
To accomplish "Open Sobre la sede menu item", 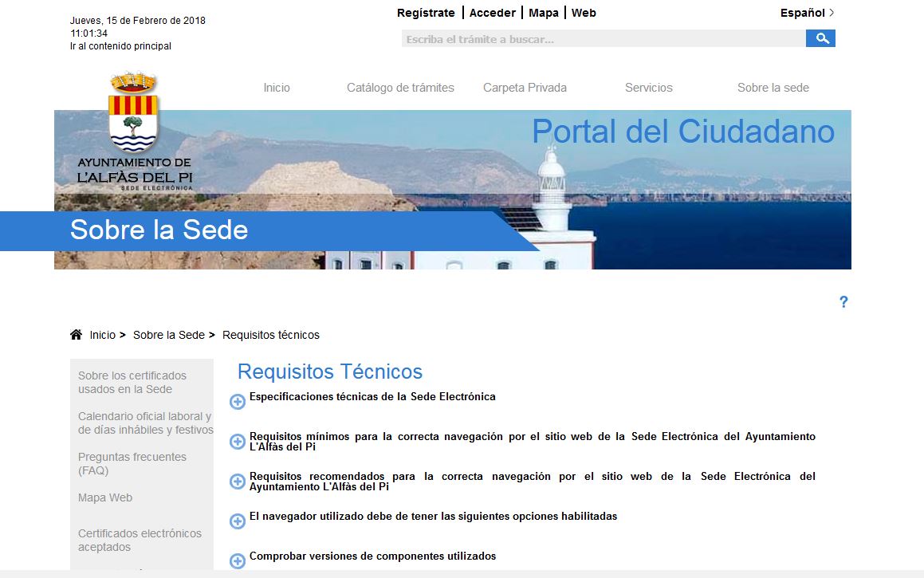I will coord(773,88).
